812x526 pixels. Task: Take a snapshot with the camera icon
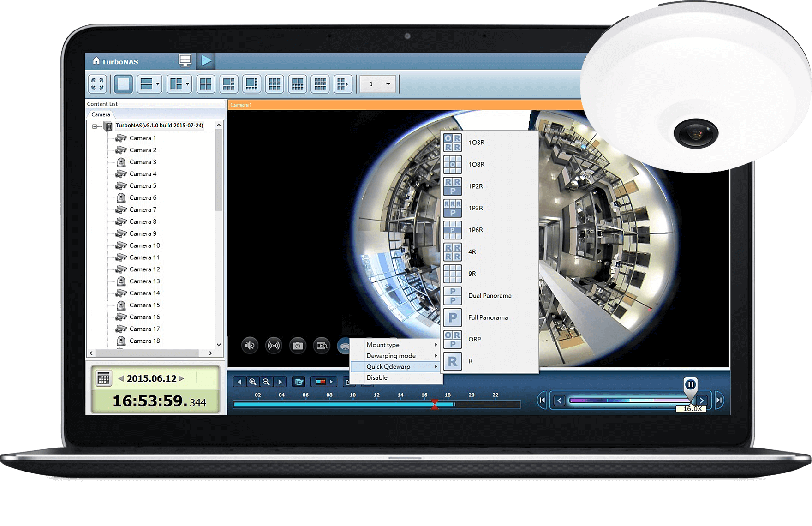[x=298, y=346]
